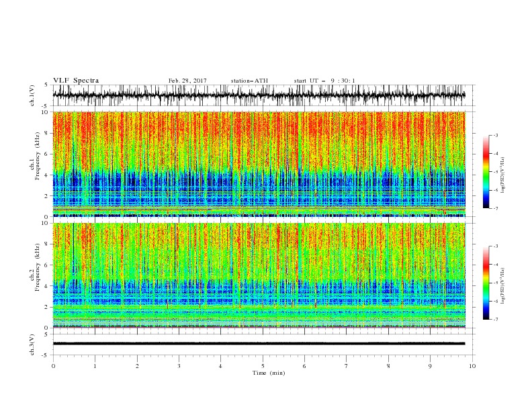Viewport: 532px width, 411px height.
Task: Click the upper color bar '-3' label
Action: click(495, 135)
